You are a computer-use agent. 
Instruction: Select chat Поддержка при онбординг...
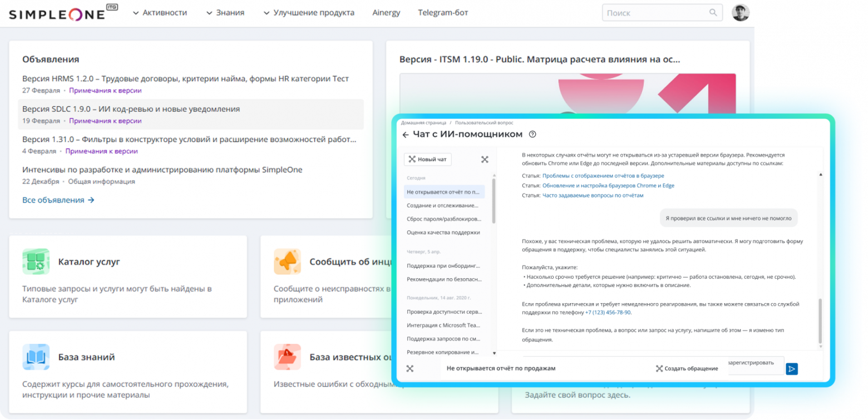(444, 265)
